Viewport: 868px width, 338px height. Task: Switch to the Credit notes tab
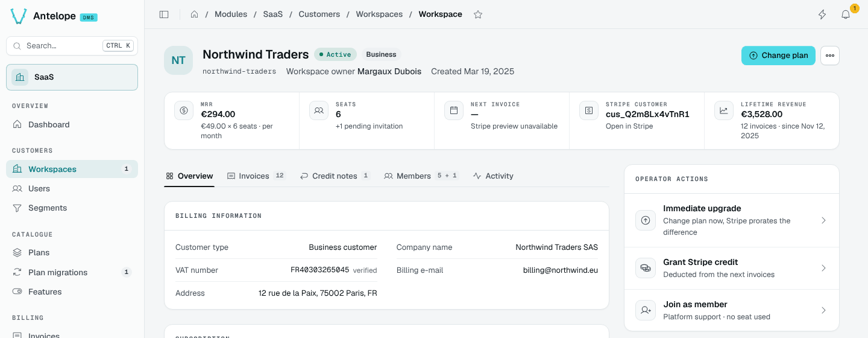tap(335, 176)
